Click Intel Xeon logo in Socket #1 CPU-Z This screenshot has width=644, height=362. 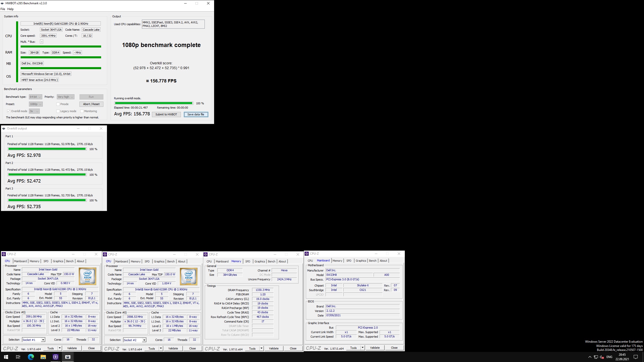pyautogui.click(x=88, y=276)
